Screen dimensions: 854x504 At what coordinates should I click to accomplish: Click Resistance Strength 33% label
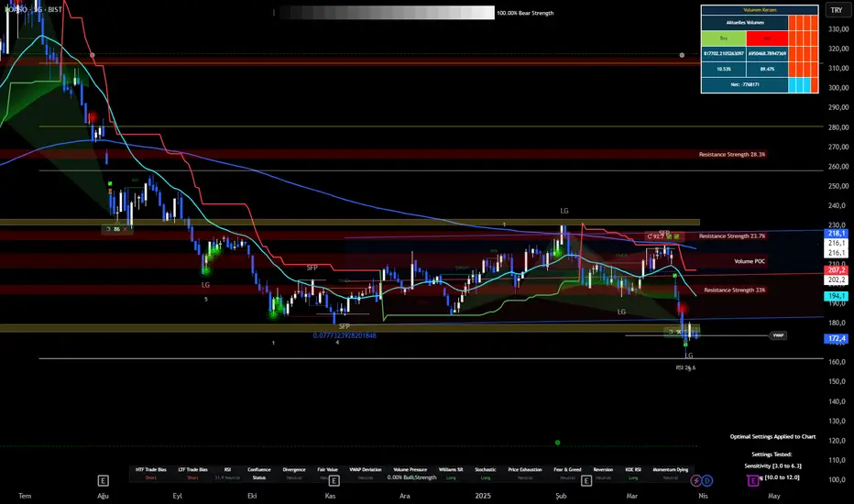click(734, 290)
